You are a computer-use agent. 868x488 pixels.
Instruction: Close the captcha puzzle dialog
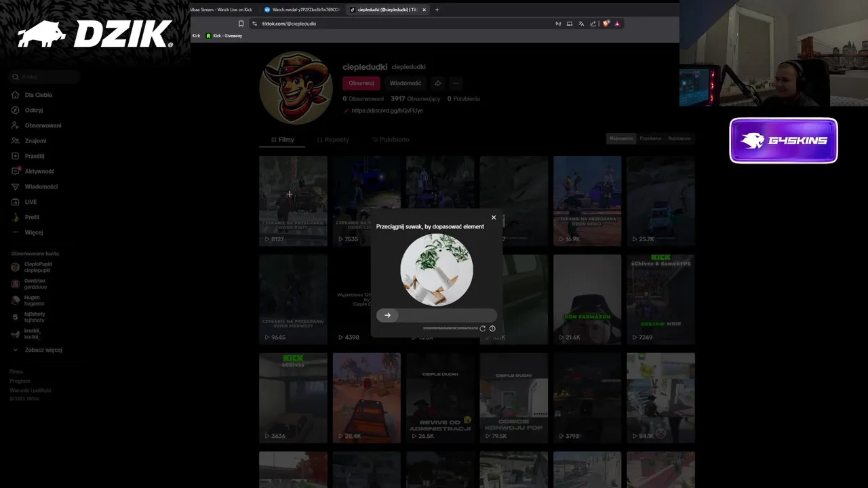coord(494,218)
